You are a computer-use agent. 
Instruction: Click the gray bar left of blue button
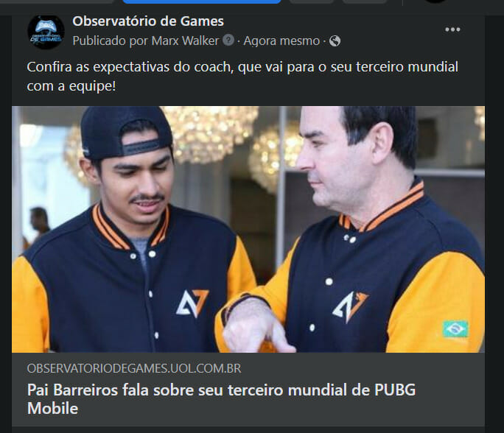(x=57, y=1)
